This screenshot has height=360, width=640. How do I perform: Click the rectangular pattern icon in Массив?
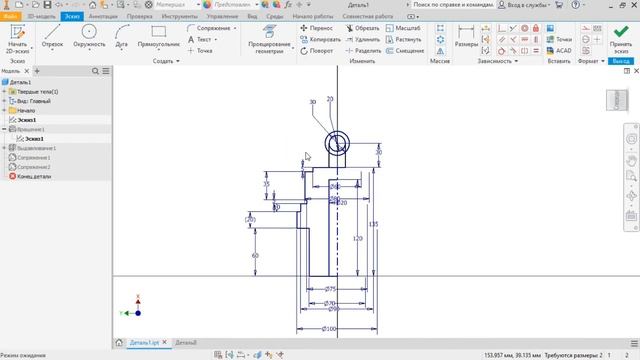[x=440, y=28]
